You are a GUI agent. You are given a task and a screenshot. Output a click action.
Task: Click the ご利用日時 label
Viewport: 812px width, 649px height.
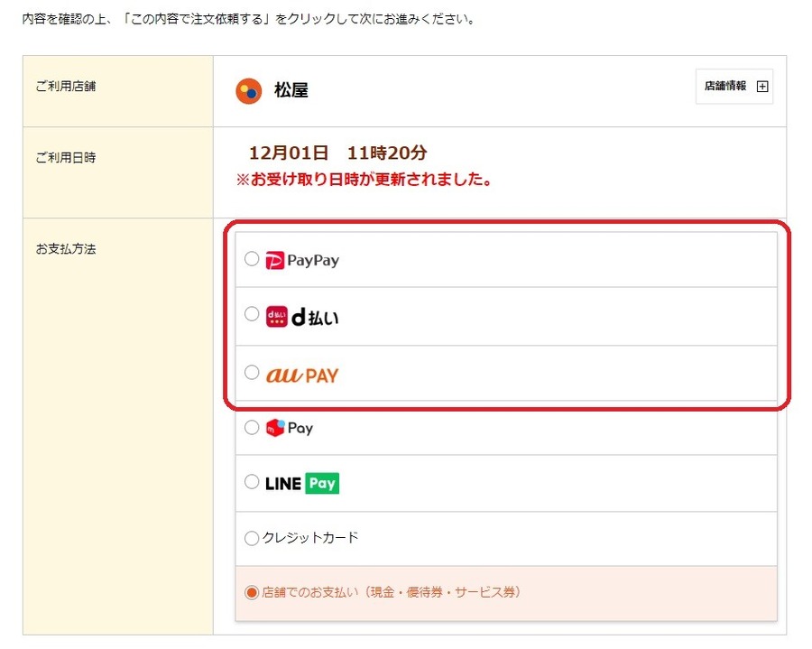click(x=66, y=157)
